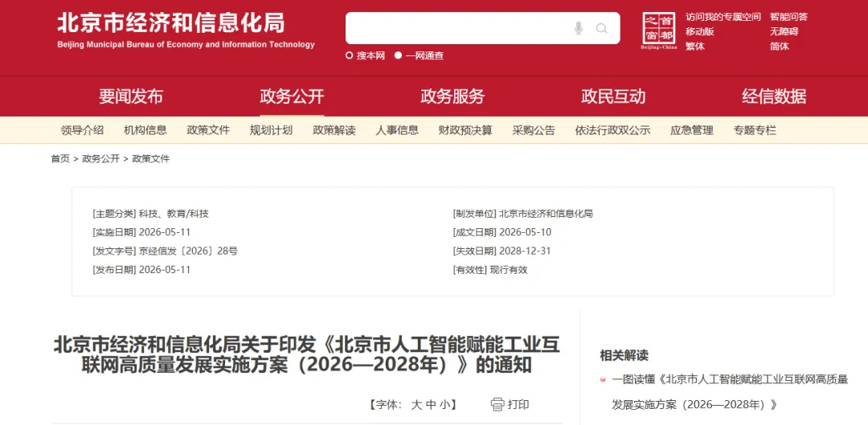Switch to 繁体 traditional Chinese
Viewport: 868px width, 425px height.
[694, 47]
